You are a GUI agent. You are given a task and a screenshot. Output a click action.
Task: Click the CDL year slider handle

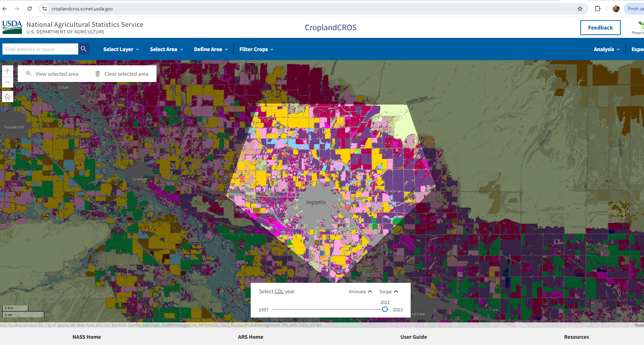click(x=385, y=309)
